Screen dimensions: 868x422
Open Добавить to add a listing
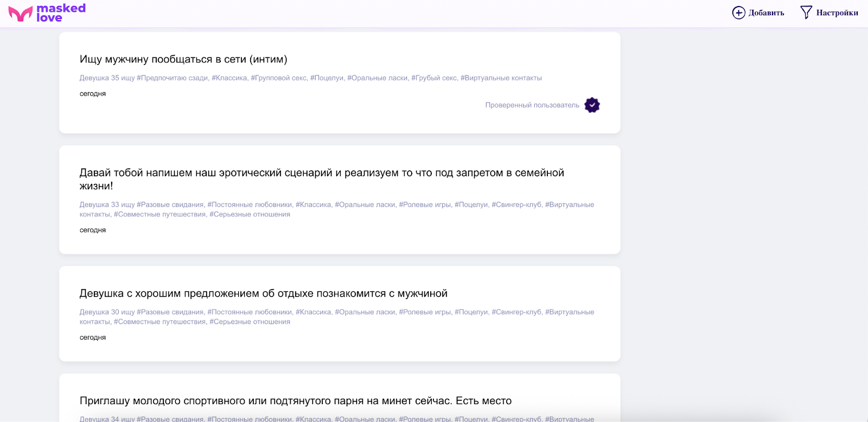758,12
